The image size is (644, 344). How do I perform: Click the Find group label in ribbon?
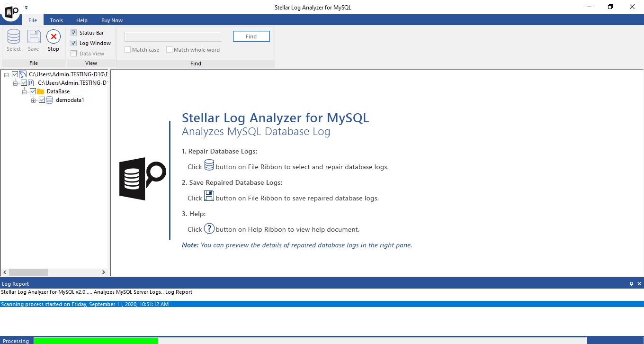pyautogui.click(x=196, y=63)
